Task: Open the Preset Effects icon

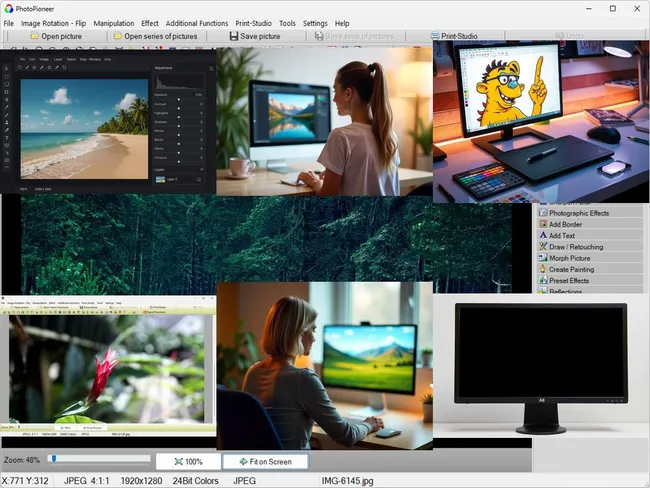Action: click(x=542, y=281)
